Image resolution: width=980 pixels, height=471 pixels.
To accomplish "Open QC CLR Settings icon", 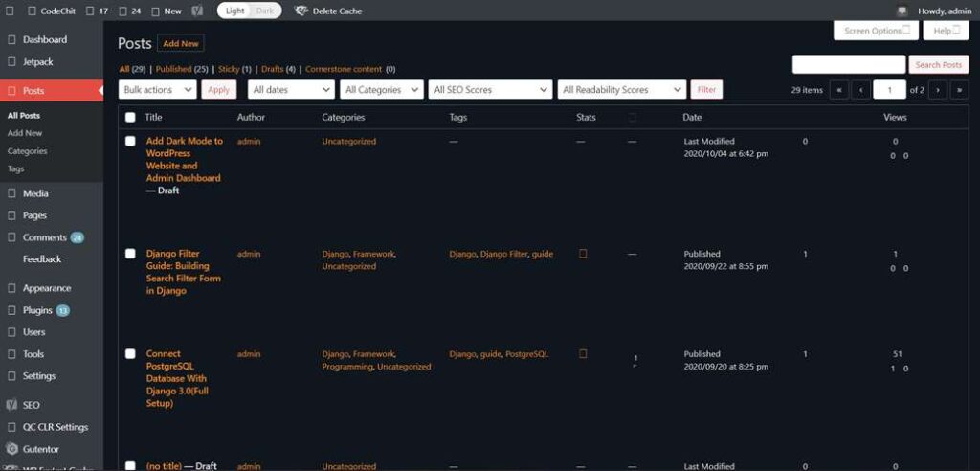I will (x=11, y=427).
